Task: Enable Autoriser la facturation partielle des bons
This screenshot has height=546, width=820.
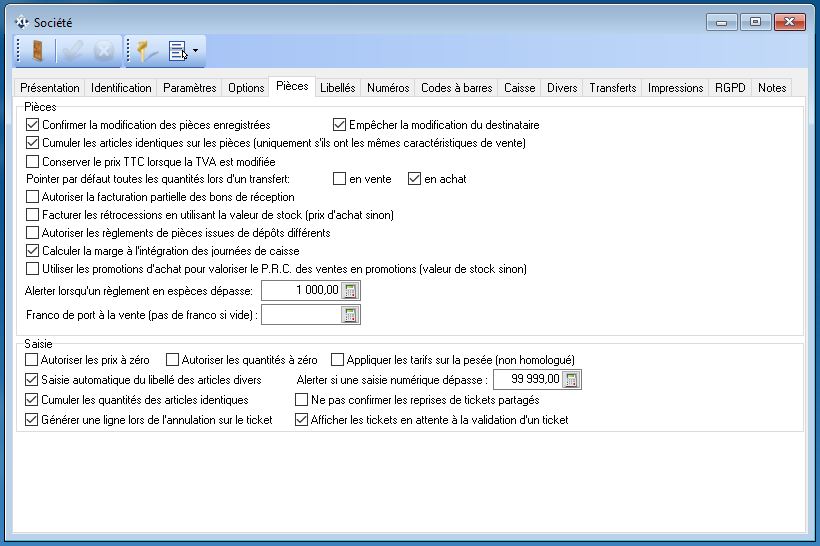Action: (32, 197)
